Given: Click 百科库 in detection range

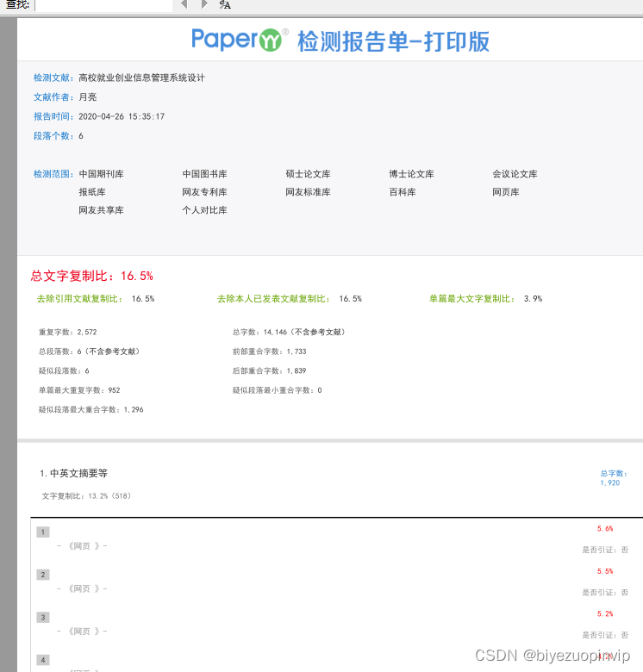Looking at the screenshot, I should point(402,192).
